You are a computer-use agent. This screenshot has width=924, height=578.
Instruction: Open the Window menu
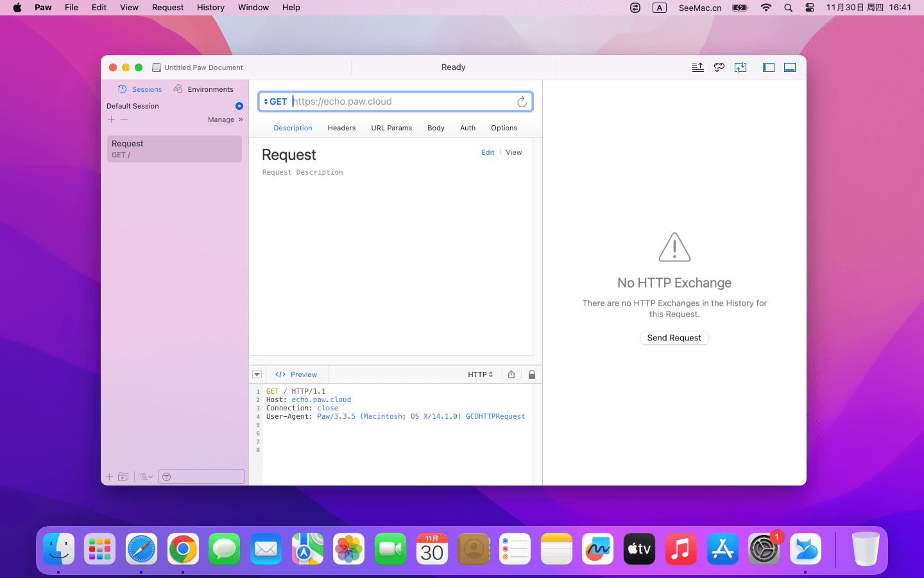click(253, 8)
